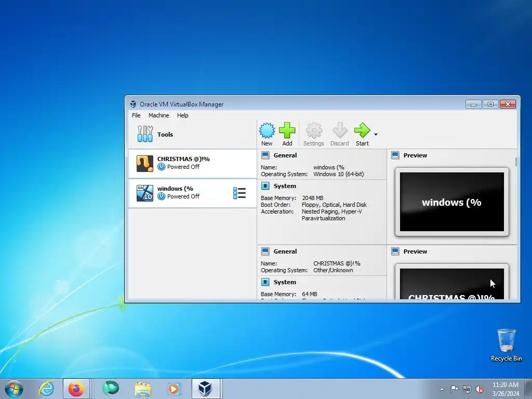The image size is (532, 399).
Task: Click General header for CHRISTMAS @)!%
Action: pyautogui.click(x=285, y=251)
